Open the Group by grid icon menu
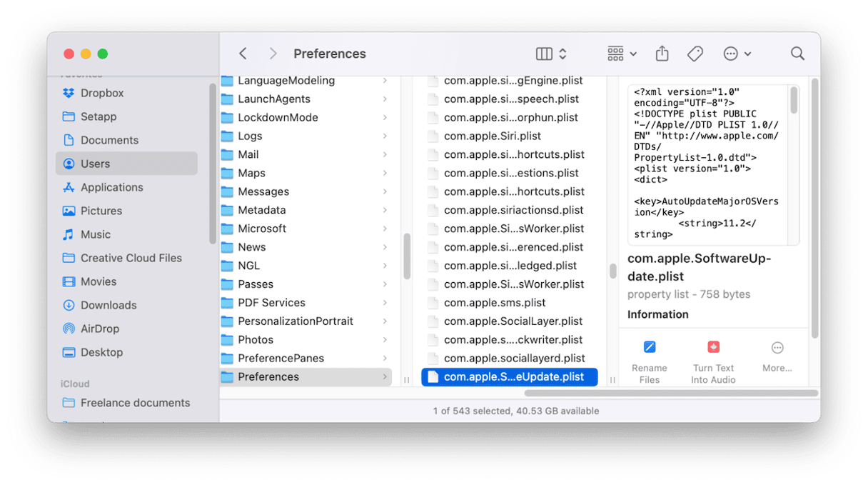The image size is (868, 485). [622, 54]
